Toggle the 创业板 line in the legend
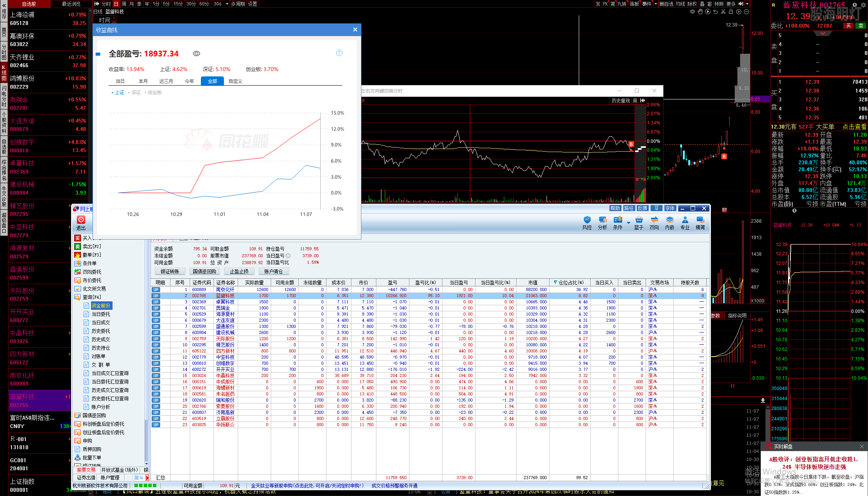Image resolution: width=868 pixels, height=496 pixels. coord(153,93)
